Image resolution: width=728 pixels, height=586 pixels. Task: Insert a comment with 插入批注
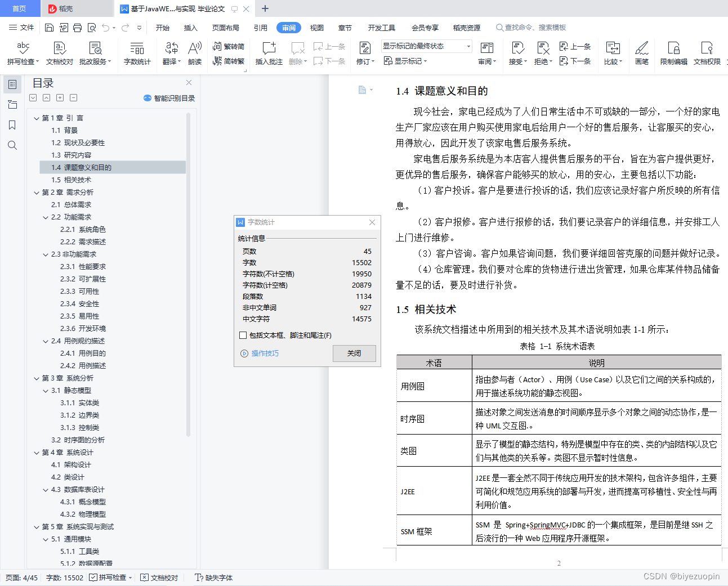(x=269, y=53)
